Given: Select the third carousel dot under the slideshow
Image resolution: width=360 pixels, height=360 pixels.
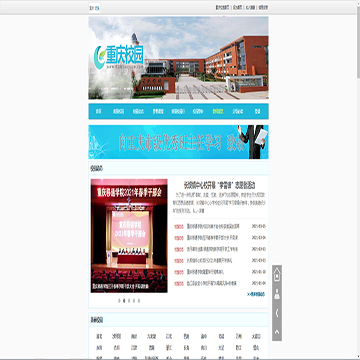Looking at the screenshot, I should click(x=129, y=301).
